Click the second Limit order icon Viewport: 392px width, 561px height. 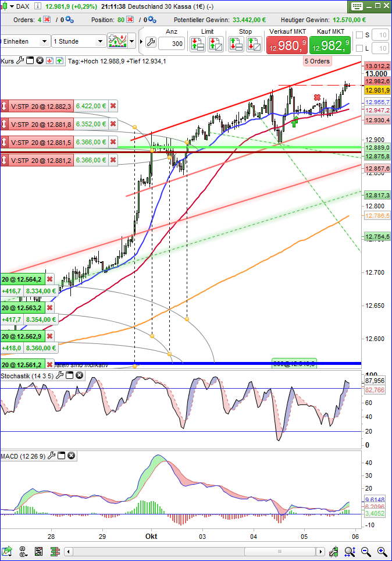tap(216, 44)
